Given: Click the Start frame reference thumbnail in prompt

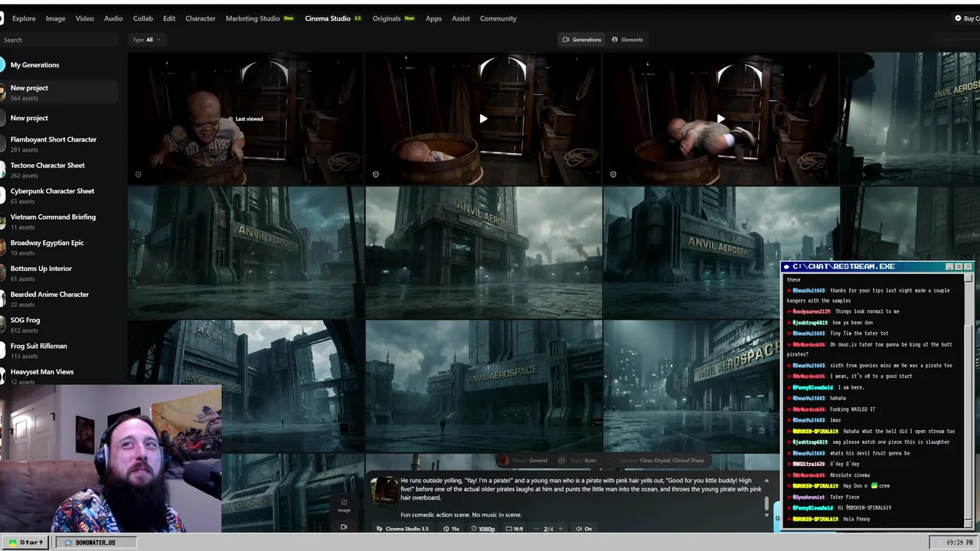Looking at the screenshot, I should coord(384,491).
